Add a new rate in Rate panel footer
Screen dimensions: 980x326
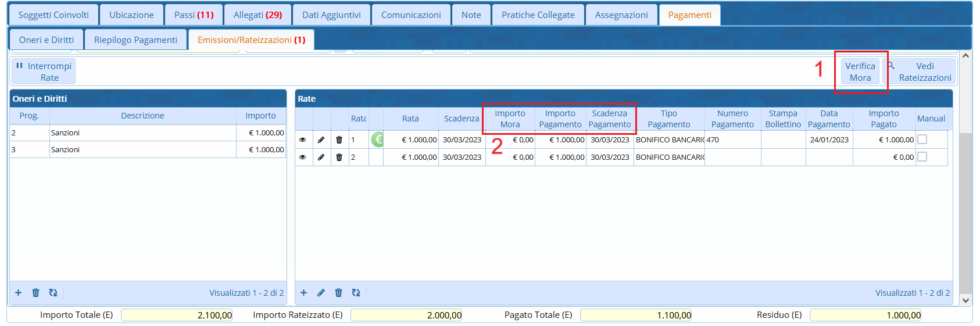pyautogui.click(x=303, y=293)
